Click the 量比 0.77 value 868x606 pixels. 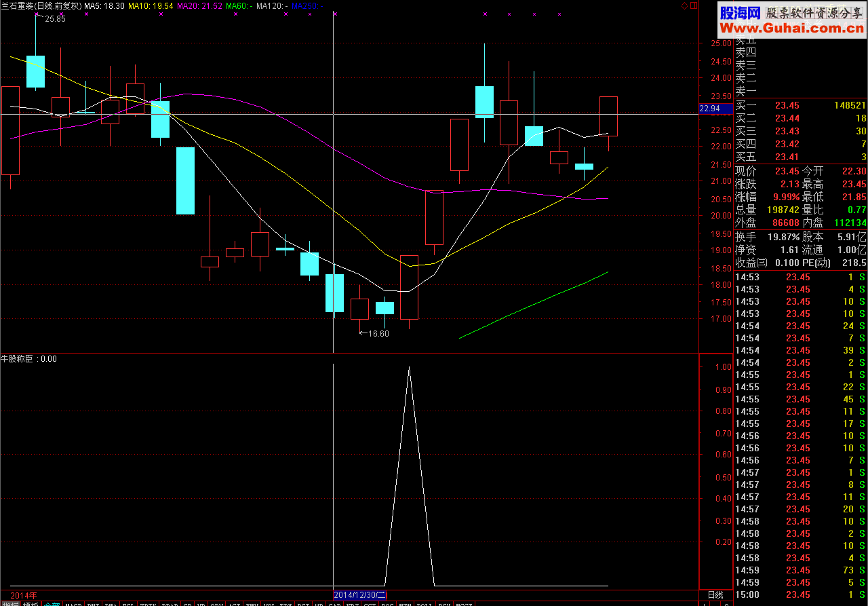coord(857,210)
